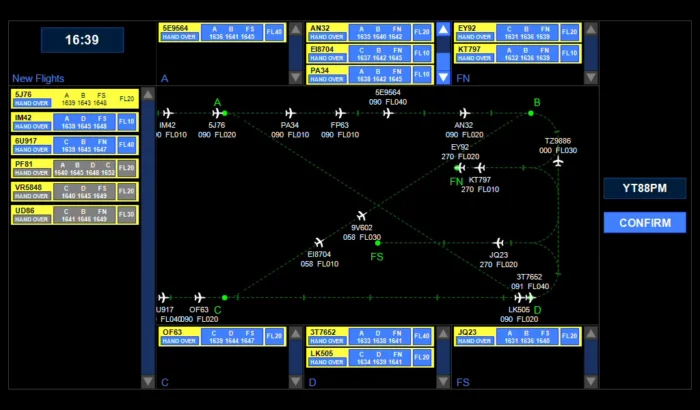
Task: Hand over flight LK505 in sector D
Action: 327,362
